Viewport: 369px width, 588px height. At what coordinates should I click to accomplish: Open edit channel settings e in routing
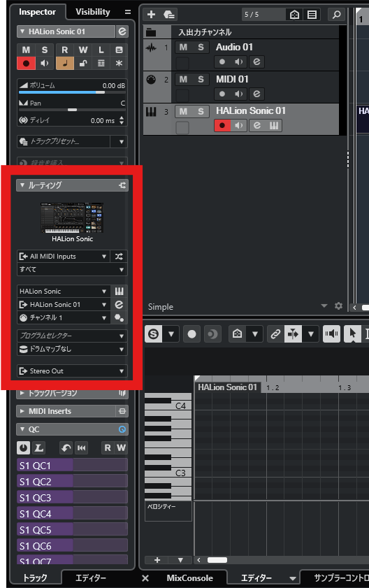[119, 305]
